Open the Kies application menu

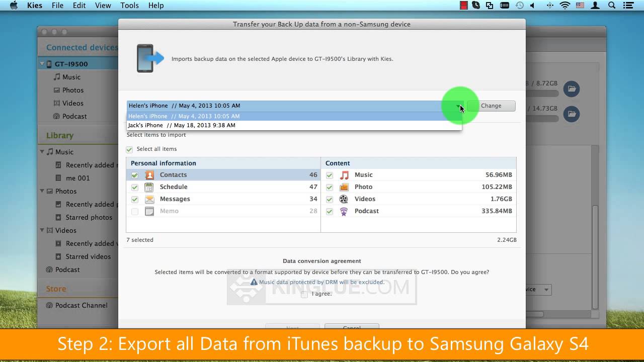pos(35,6)
